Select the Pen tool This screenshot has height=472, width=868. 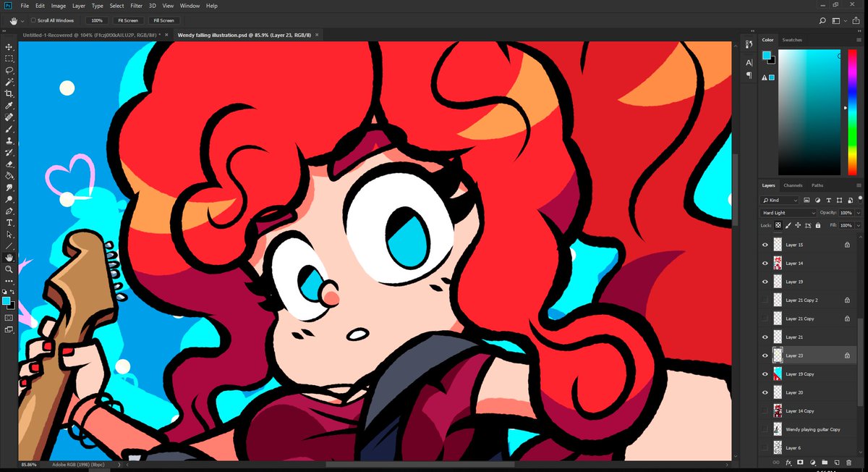(x=9, y=211)
